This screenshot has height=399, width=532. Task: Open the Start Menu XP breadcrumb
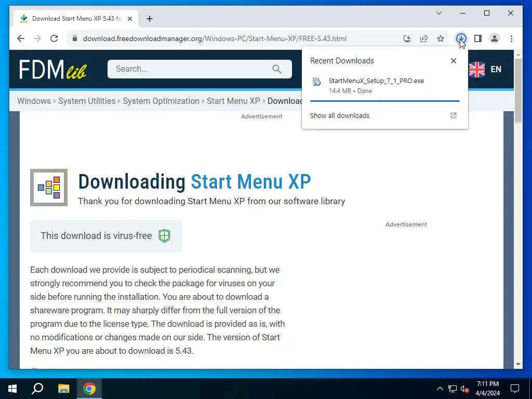click(x=233, y=101)
